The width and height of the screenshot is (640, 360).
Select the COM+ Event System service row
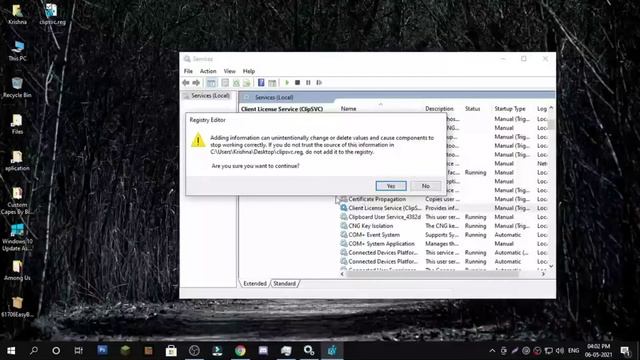pos(443,235)
